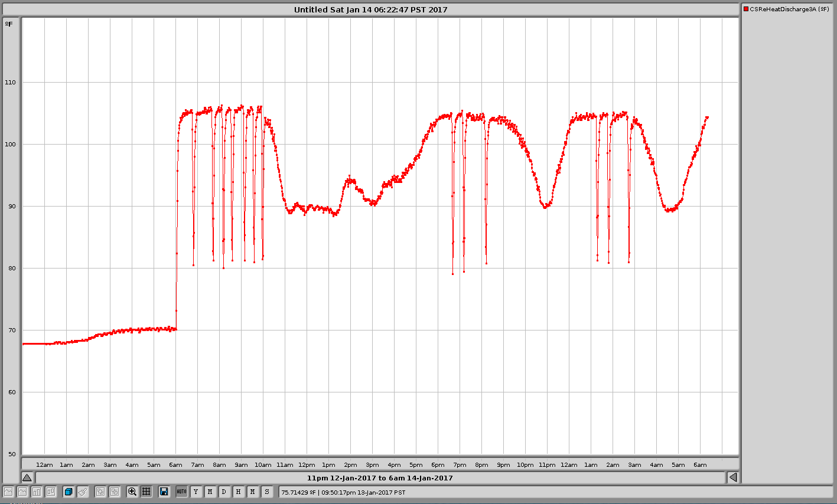Click the 50 value on the Y axis

point(12,454)
